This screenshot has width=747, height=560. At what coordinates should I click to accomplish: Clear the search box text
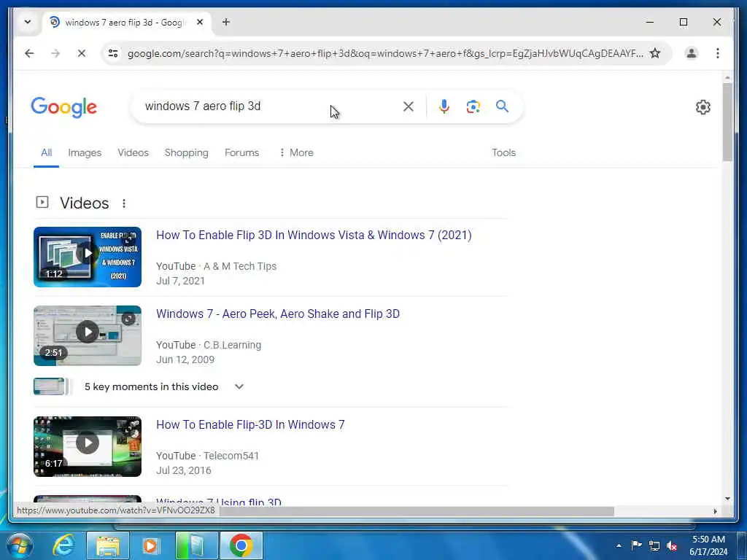click(409, 106)
